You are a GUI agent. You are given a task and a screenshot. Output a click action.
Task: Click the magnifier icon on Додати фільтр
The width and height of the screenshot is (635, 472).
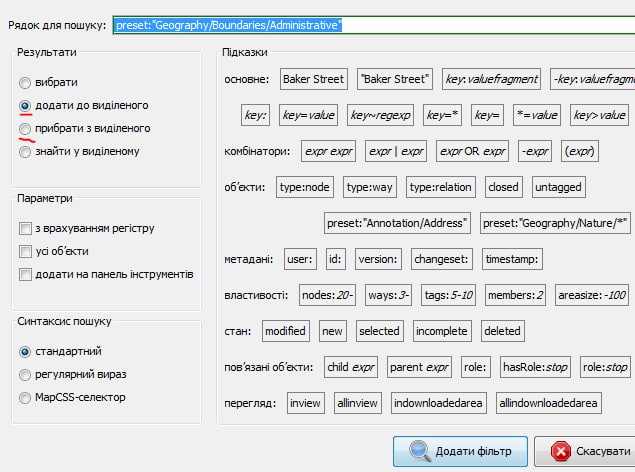(x=420, y=451)
